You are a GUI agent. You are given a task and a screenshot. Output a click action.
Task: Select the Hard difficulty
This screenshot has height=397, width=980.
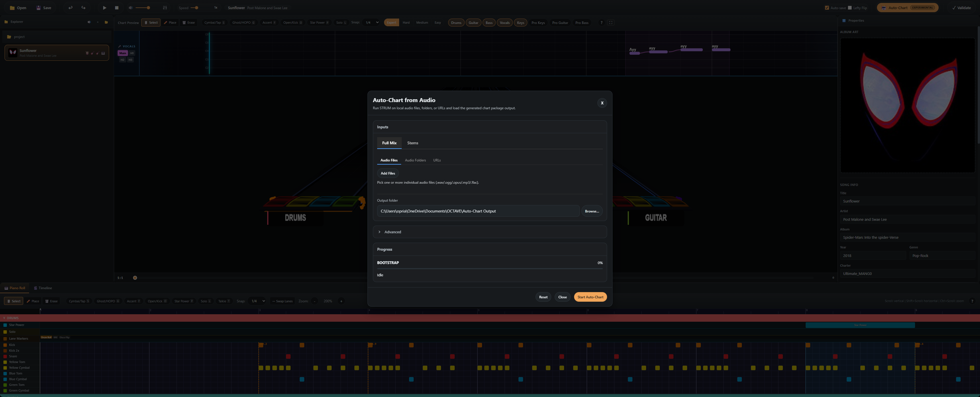click(406, 23)
